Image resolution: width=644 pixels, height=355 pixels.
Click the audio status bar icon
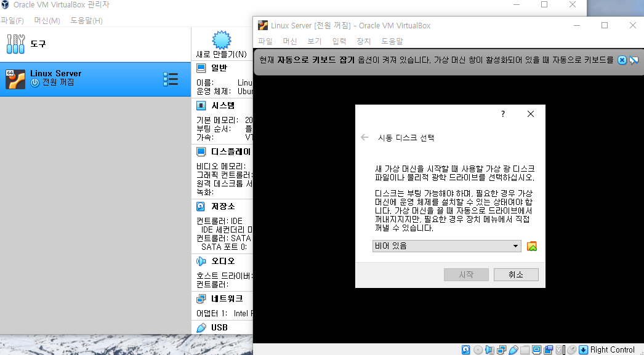489,349
